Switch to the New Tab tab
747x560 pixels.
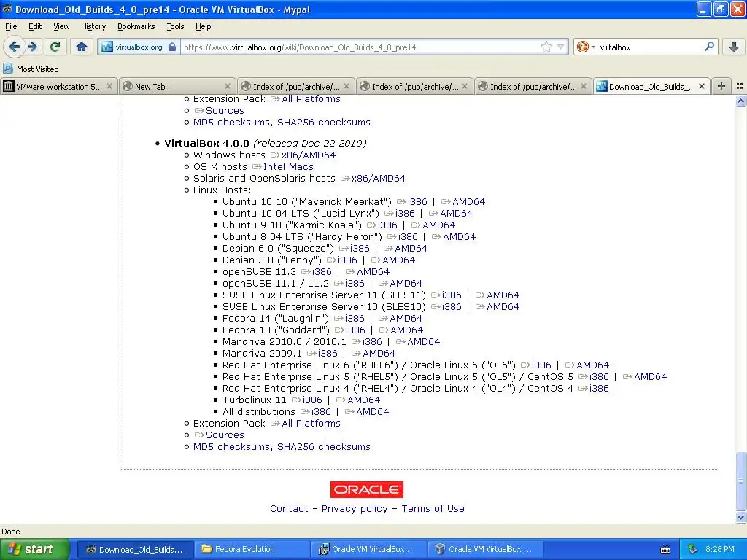point(177,86)
